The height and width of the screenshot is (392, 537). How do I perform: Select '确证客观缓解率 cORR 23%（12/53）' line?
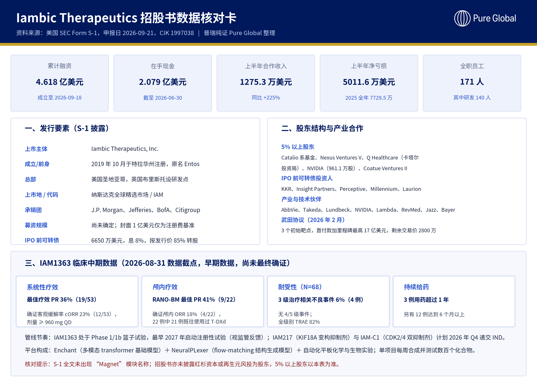[x=72, y=314]
